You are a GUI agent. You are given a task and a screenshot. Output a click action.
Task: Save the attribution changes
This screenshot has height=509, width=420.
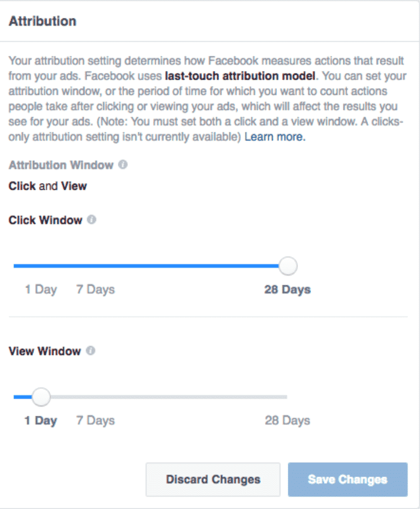tap(347, 479)
